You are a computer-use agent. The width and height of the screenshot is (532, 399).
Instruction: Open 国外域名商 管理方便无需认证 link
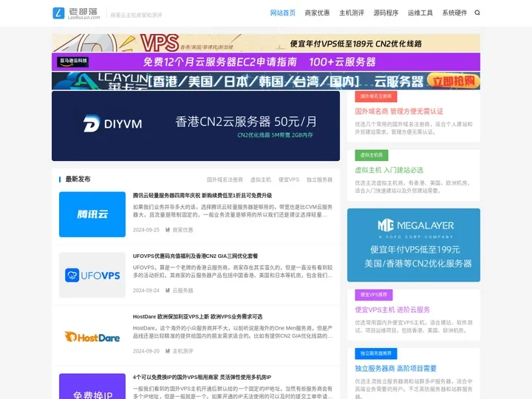[x=399, y=112]
